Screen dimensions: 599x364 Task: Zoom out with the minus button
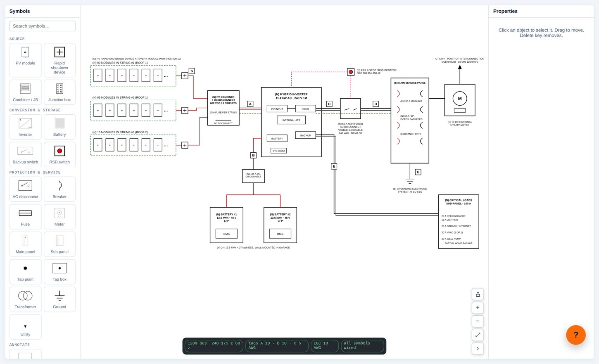pos(478,321)
